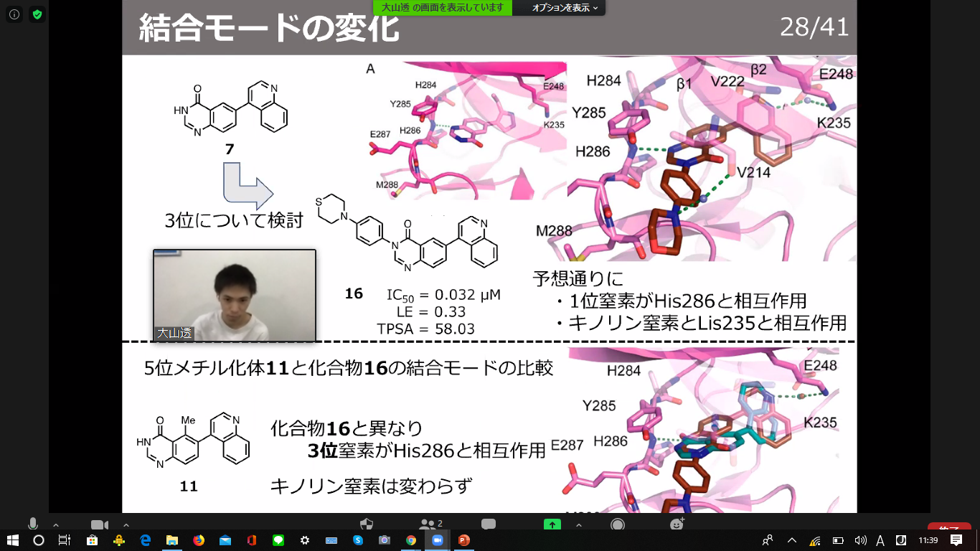Open battery status icon

coord(837,540)
